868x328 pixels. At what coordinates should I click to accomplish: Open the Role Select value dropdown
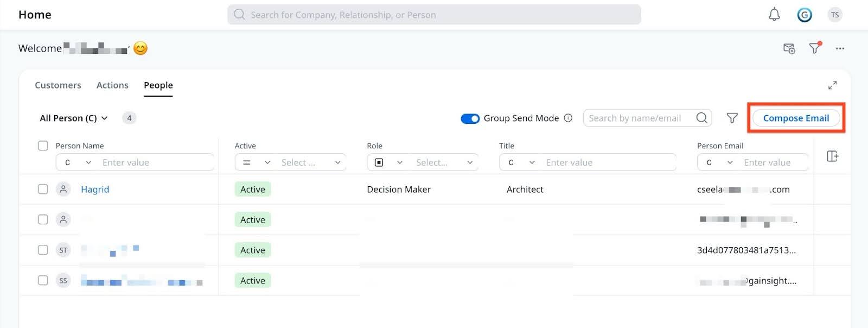coord(444,162)
